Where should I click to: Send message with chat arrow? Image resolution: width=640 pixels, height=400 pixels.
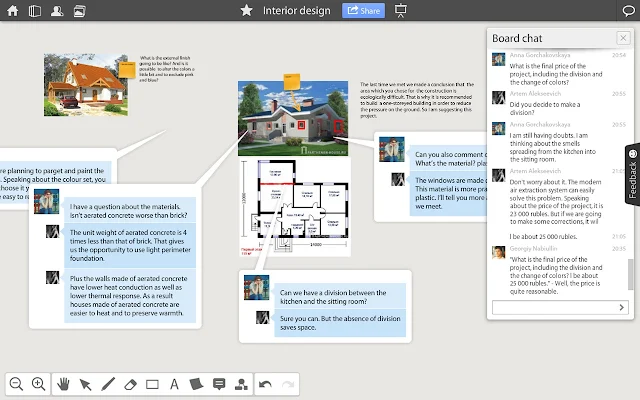tap(621, 307)
